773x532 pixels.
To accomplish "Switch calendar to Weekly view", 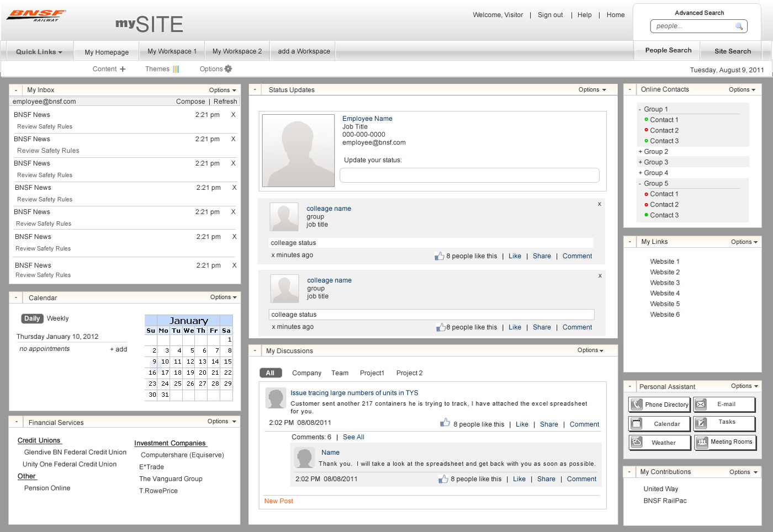I will (x=58, y=318).
